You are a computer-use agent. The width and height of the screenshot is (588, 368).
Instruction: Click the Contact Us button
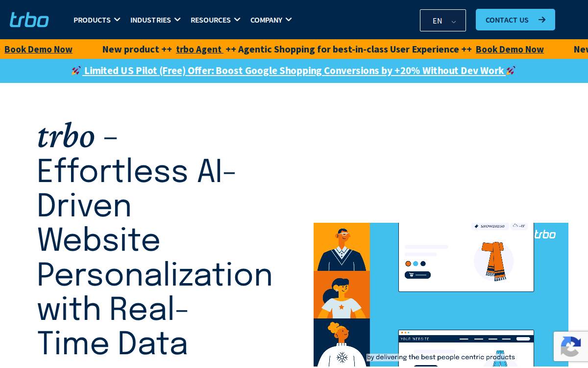[x=515, y=20]
